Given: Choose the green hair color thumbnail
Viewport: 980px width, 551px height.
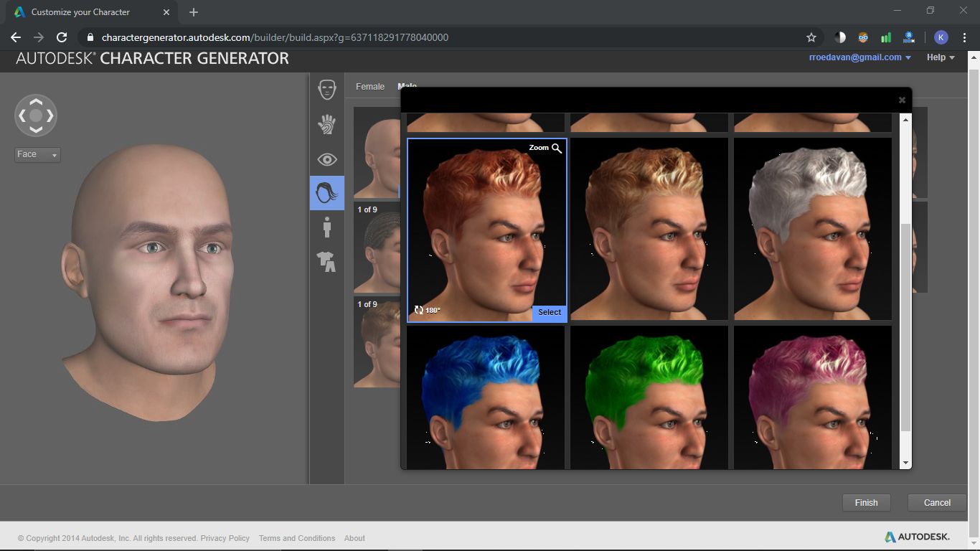Looking at the screenshot, I should pyautogui.click(x=649, y=397).
